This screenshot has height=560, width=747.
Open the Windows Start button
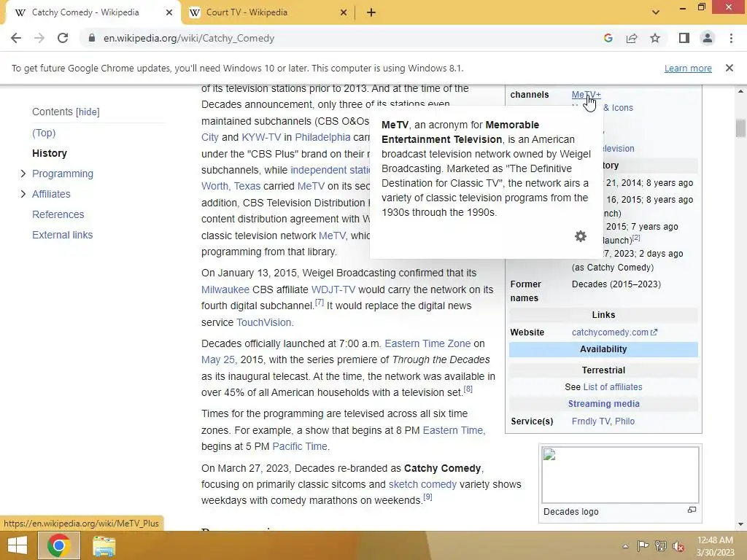[x=18, y=545]
